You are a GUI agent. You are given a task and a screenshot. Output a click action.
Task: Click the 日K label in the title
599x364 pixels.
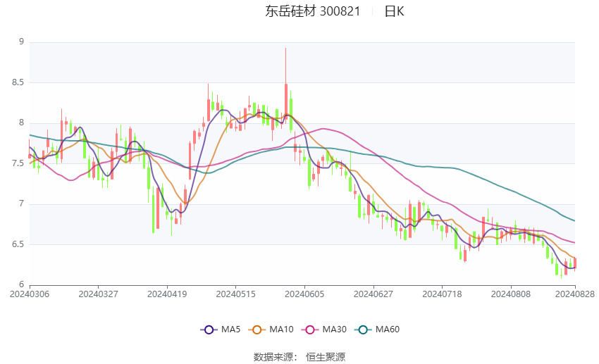point(394,11)
